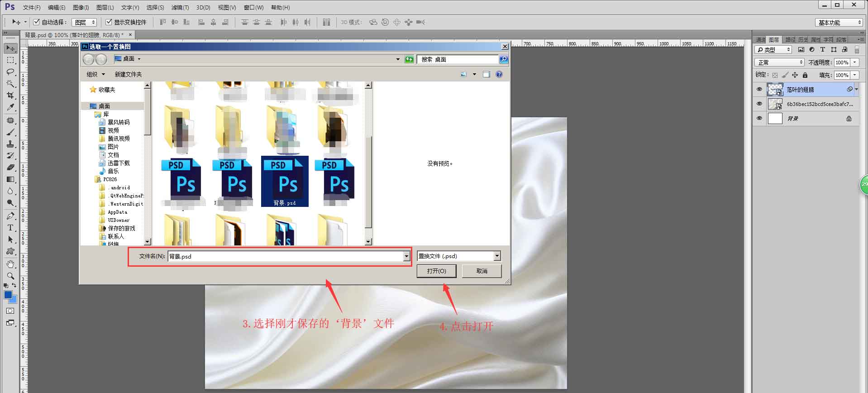Select the Zoom tool
This screenshot has height=393, width=868.
[x=10, y=276]
